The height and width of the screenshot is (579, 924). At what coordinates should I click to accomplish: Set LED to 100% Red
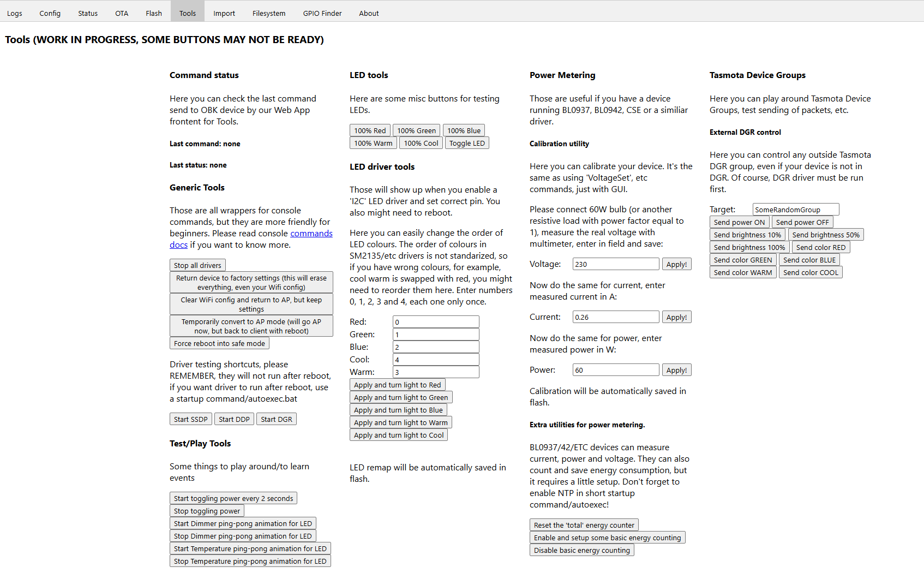pyautogui.click(x=370, y=130)
